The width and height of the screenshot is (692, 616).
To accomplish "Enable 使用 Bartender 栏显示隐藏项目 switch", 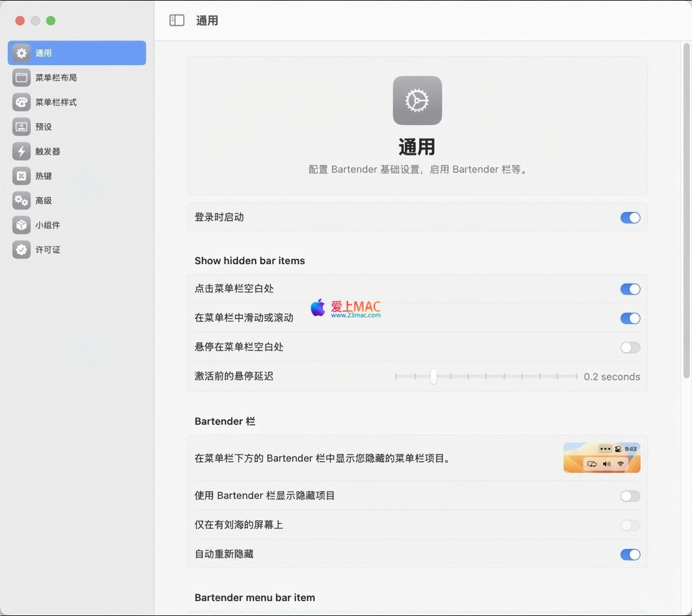I will pos(630,496).
